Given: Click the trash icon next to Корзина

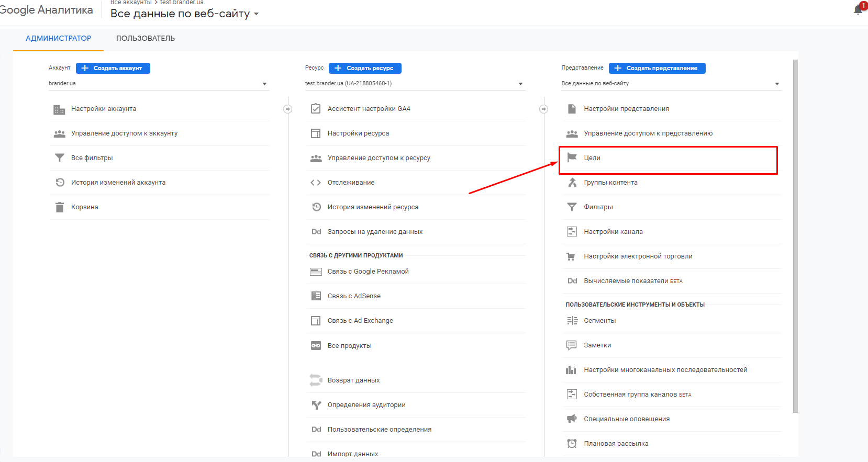Looking at the screenshot, I should [x=59, y=207].
